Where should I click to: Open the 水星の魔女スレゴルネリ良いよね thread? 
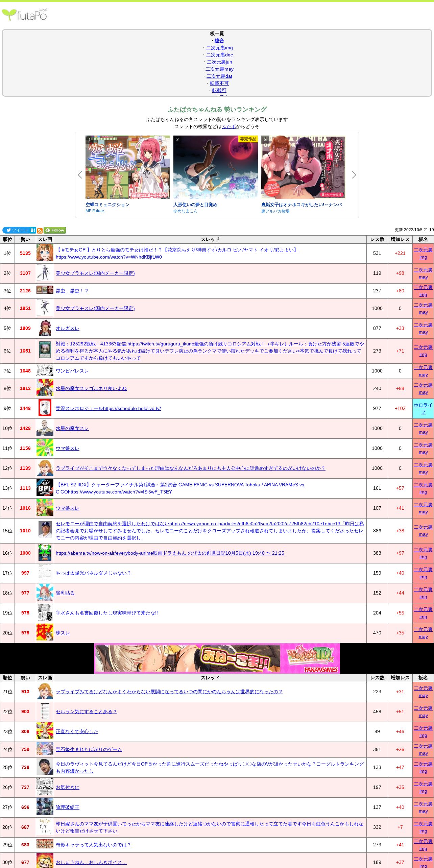[x=91, y=388]
